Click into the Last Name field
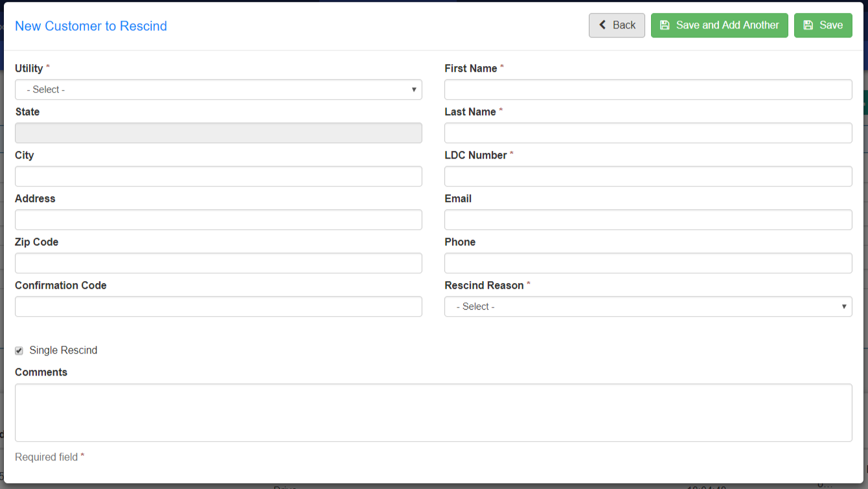Image resolution: width=868 pixels, height=489 pixels. pyautogui.click(x=648, y=133)
